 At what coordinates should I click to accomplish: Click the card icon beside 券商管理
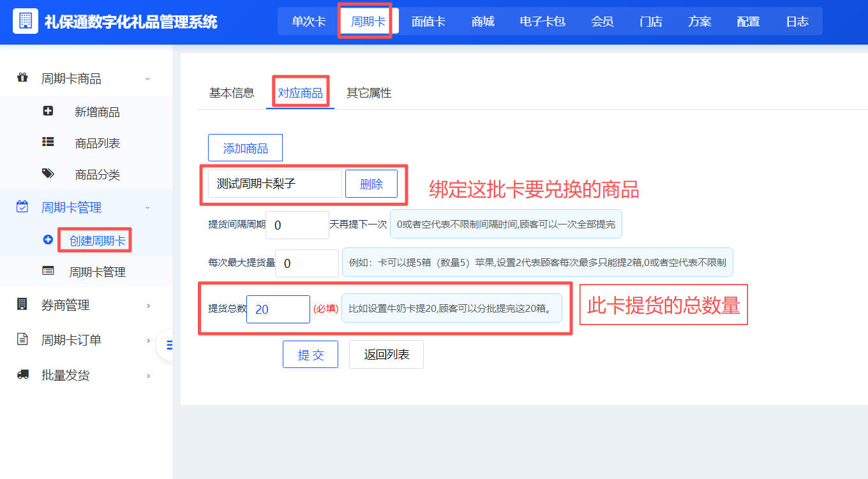tap(21, 305)
